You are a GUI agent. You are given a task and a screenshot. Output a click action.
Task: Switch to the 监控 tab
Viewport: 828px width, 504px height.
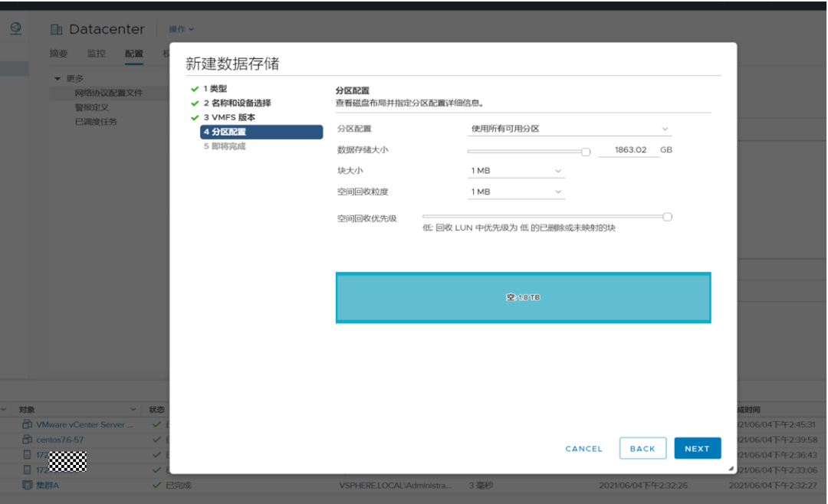click(x=96, y=54)
